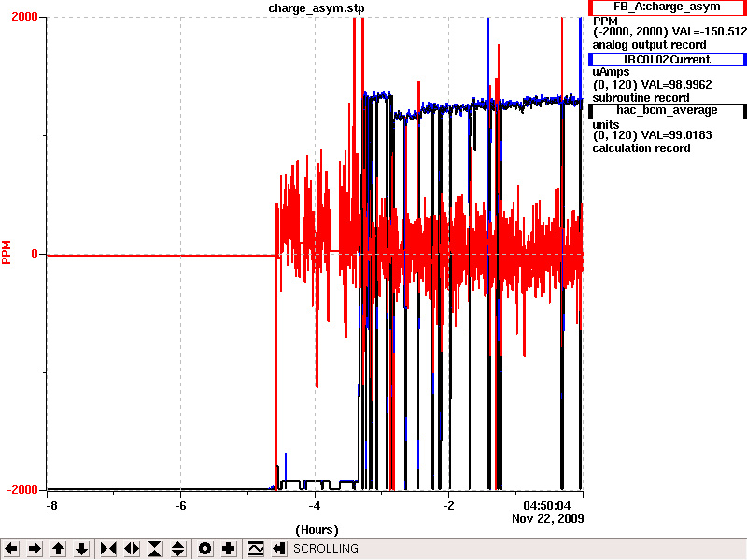The height and width of the screenshot is (560, 747).
Task: Click the -8 tick on x-axis
Action: pos(51,505)
